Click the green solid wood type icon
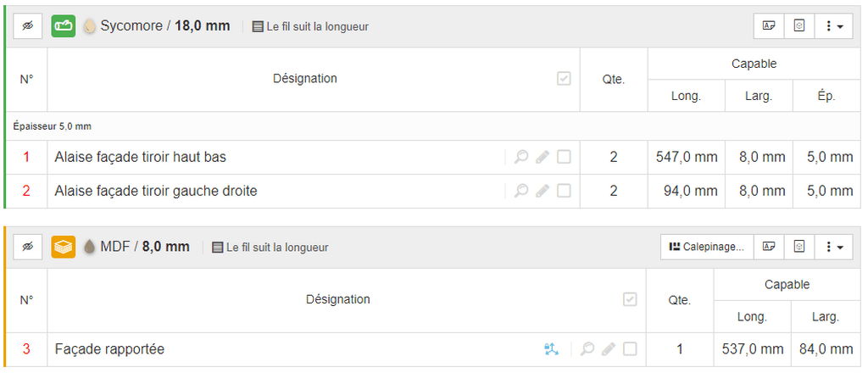This screenshot has width=868, height=373. tap(63, 26)
